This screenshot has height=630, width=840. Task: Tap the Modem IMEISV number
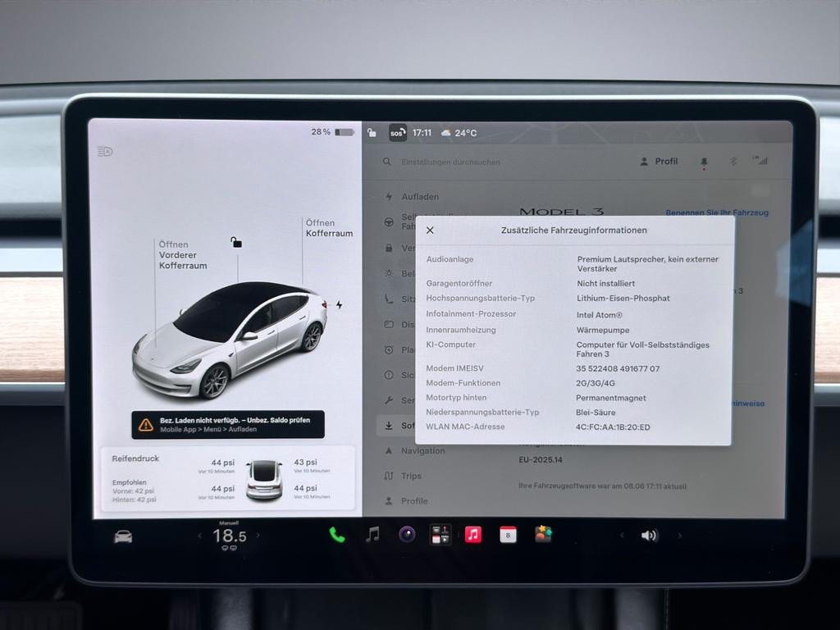coord(618,368)
